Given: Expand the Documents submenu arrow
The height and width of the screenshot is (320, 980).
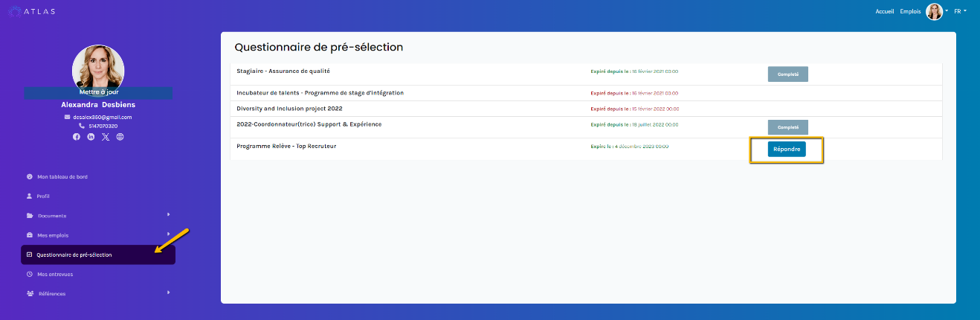Looking at the screenshot, I should pos(169,214).
